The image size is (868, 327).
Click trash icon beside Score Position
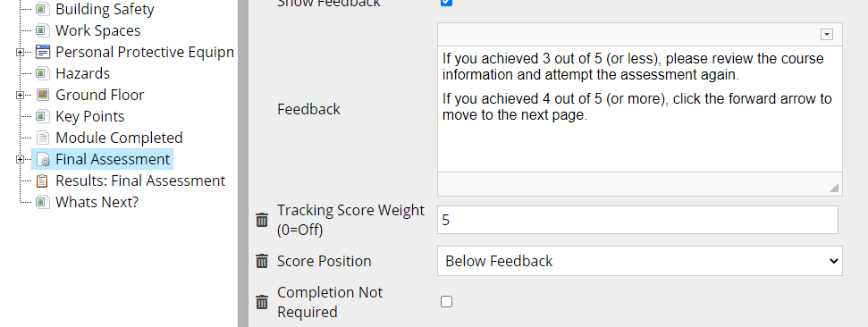(x=262, y=261)
